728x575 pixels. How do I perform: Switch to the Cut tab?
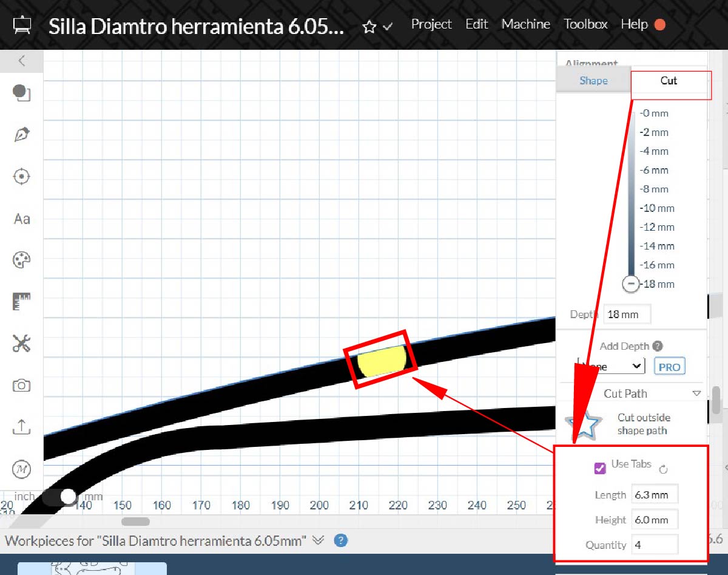(x=669, y=81)
